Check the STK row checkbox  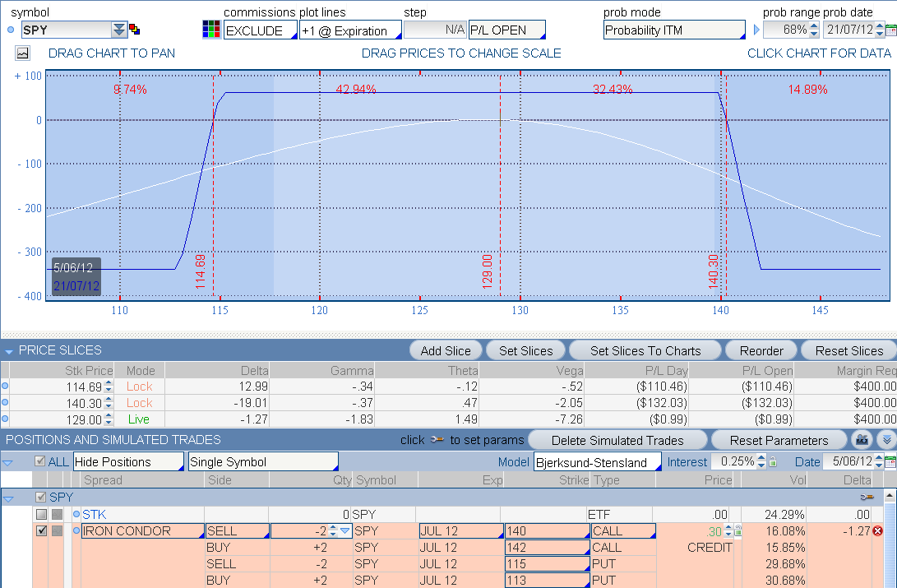41,514
